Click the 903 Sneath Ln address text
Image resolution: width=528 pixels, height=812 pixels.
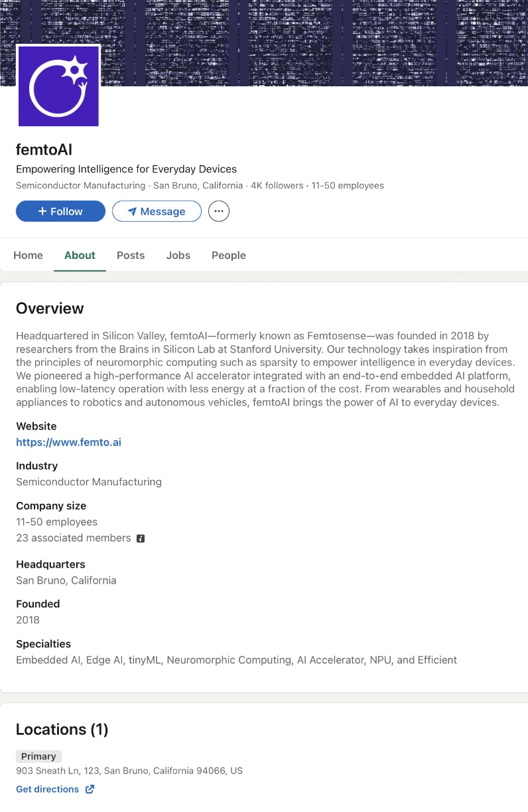(x=129, y=771)
